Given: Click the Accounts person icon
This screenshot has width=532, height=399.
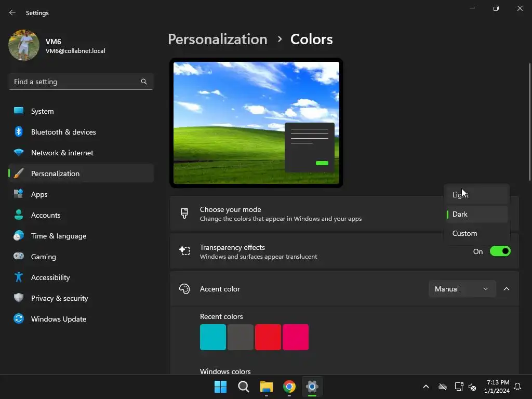Looking at the screenshot, I should (19, 215).
